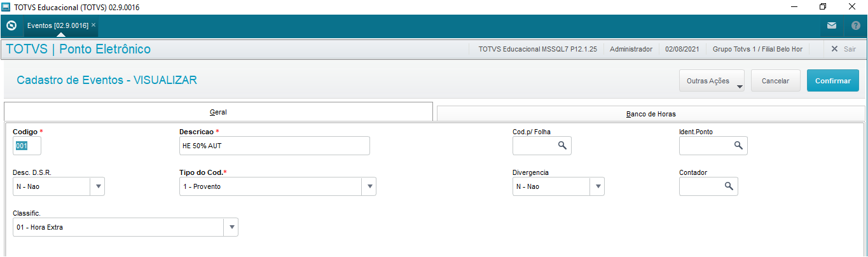Select the Geral tab
This screenshot has width=868, height=257.
click(218, 112)
